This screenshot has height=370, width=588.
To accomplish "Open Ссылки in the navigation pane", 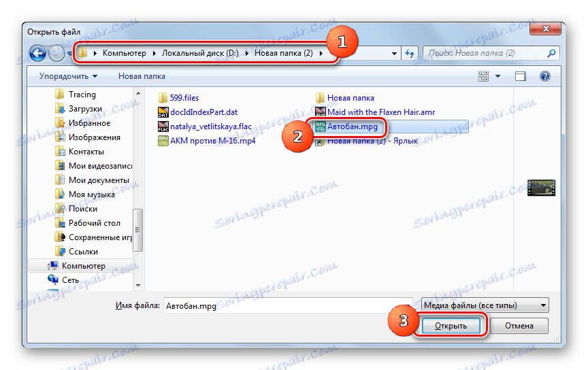I will click(83, 252).
